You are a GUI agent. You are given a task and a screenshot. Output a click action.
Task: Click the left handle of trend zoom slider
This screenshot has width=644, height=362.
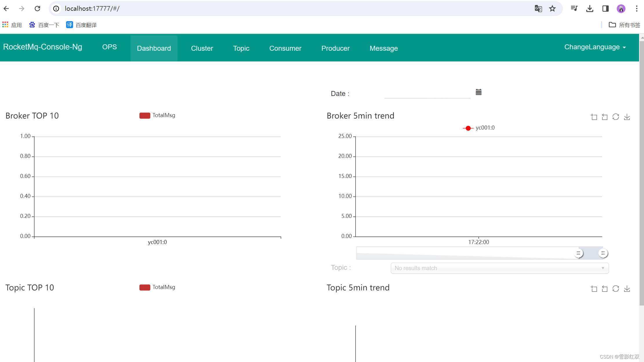click(x=578, y=253)
